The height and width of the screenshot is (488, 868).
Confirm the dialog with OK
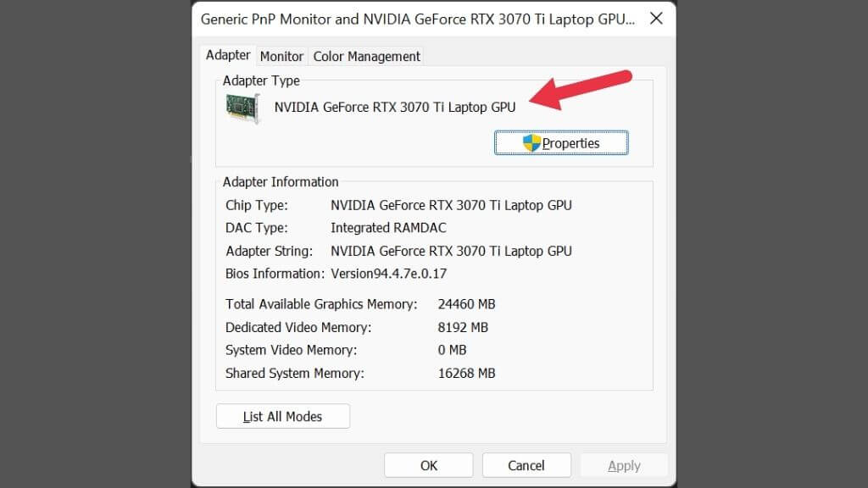pos(429,465)
